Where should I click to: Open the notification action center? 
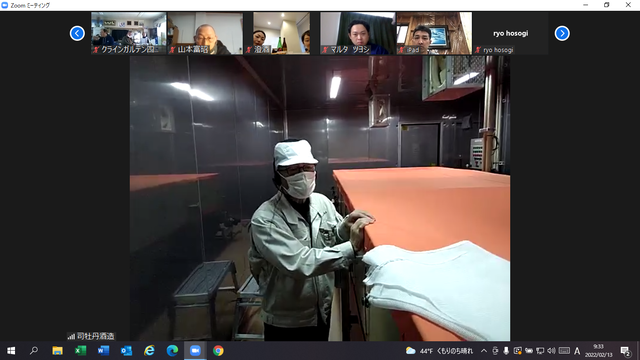click(625, 351)
